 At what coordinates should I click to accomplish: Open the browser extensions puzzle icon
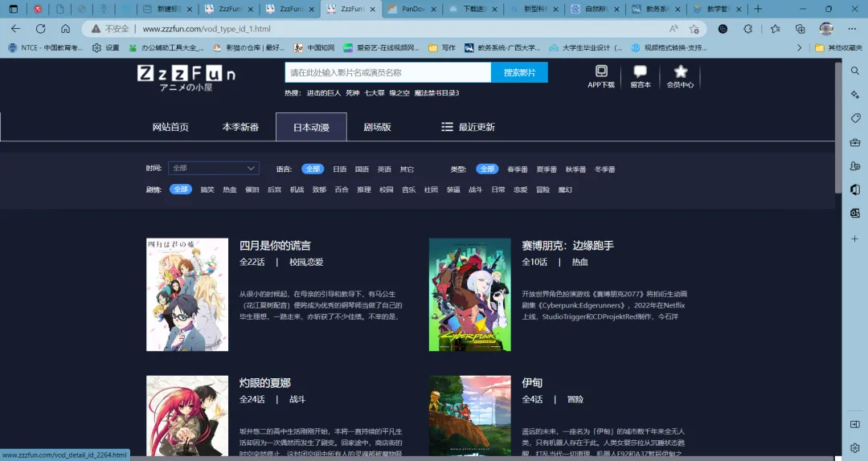(748, 29)
